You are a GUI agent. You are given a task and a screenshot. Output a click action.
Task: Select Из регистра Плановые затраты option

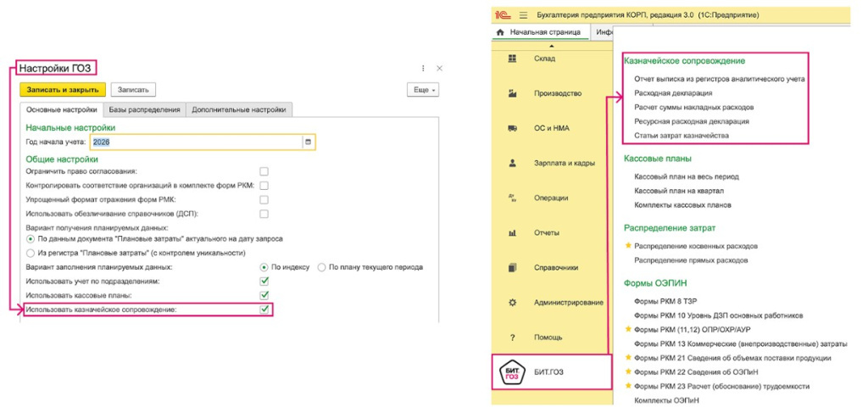[31, 253]
